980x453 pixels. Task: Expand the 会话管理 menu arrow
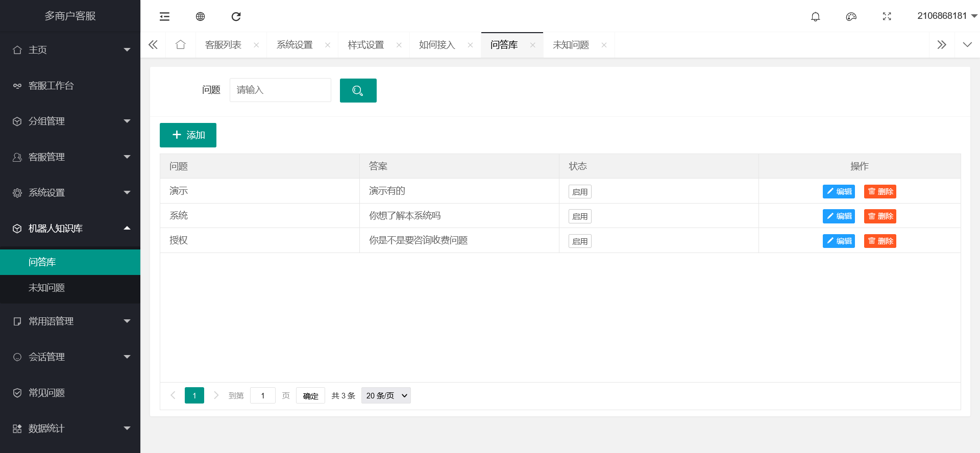[x=127, y=357]
